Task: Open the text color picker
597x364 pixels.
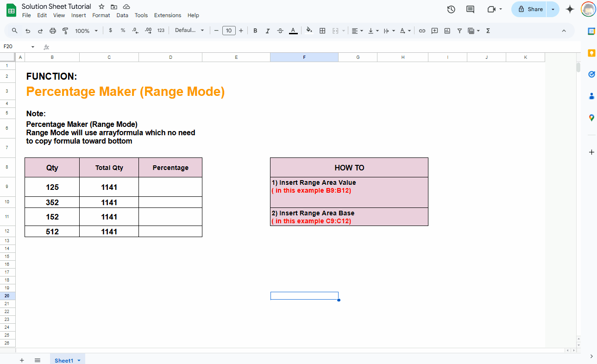Action: click(293, 31)
